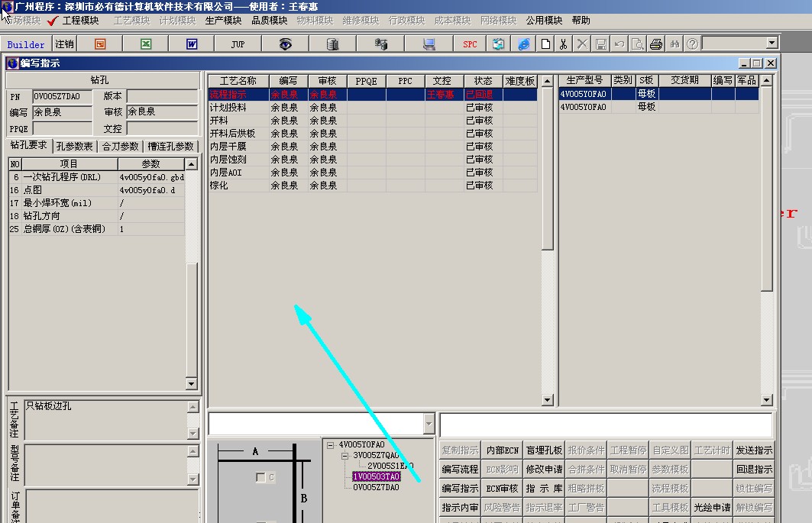Image resolution: width=812 pixels, height=523 pixels.
Task: Click the 发送指示 button
Action: (x=754, y=450)
